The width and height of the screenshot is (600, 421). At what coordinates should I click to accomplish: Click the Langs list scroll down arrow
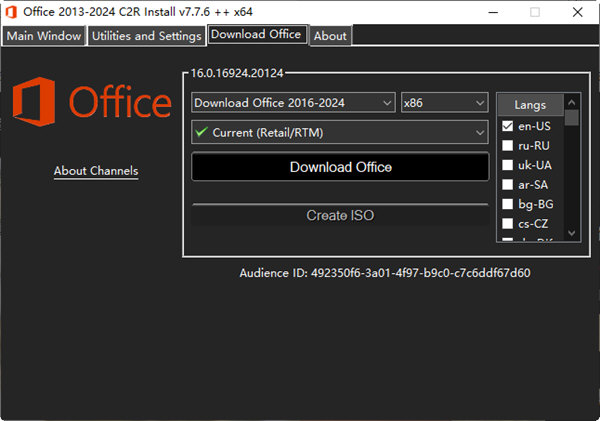[572, 233]
